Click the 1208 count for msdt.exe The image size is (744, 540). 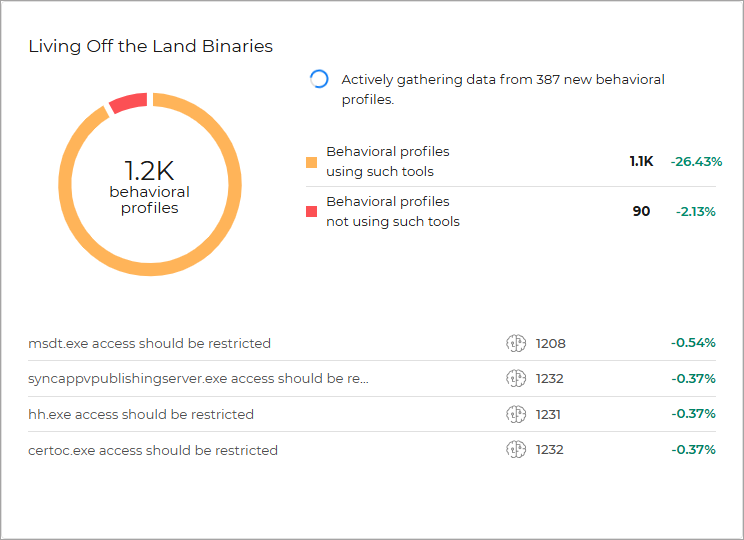click(x=550, y=344)
